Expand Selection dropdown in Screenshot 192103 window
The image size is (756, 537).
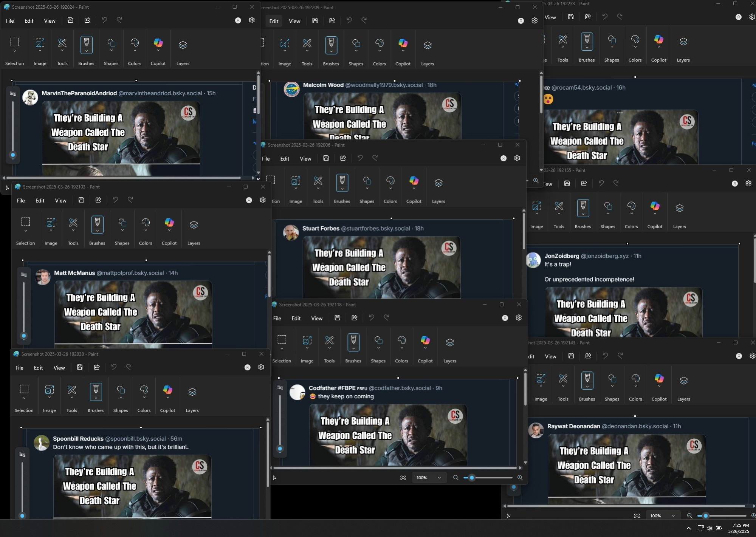(x=25, y=231)
